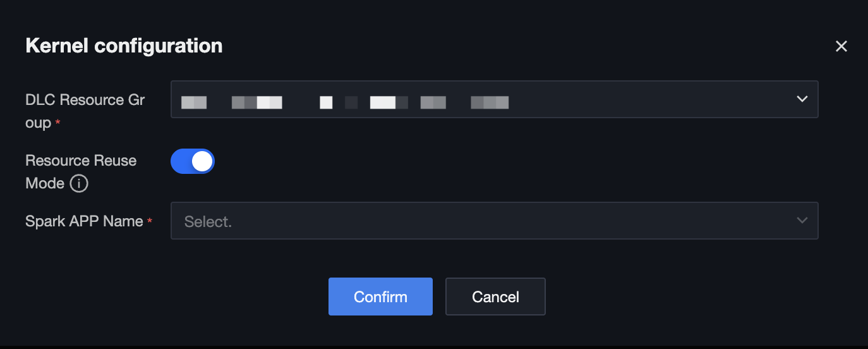The image size is (868, 349).
Task: Disable the Resource Reuse Mode switch
Action: pyautogui.click(x=193, y=162)
